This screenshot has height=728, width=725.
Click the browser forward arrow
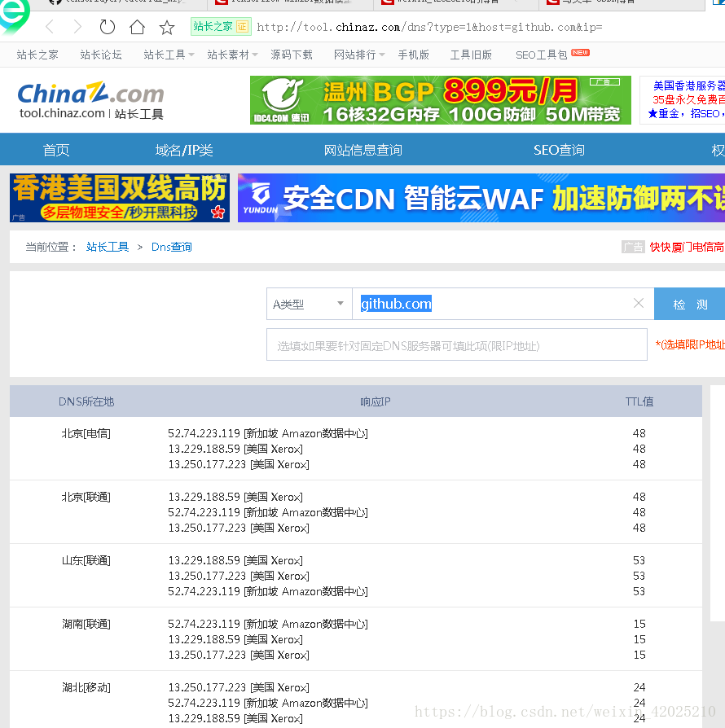pyautogui.click(x=77, y=27)
